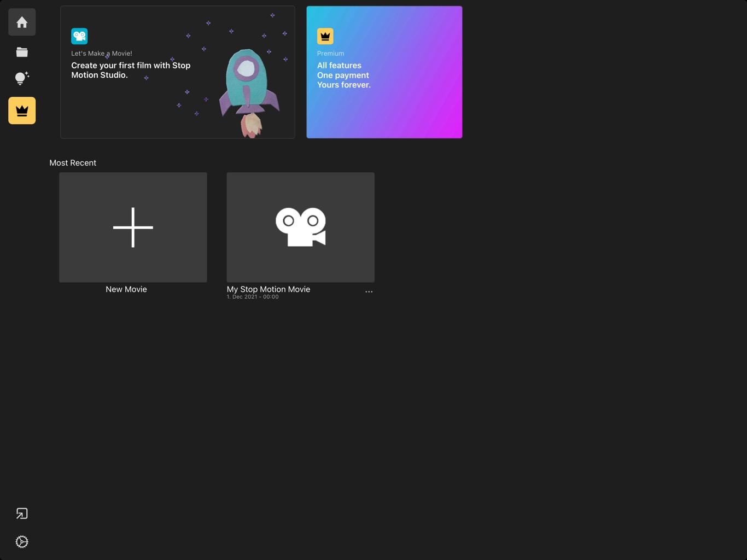The image size is (747, 560).
Task: Click the yellow Premium crown sidebar button
Action: (22, 110)
